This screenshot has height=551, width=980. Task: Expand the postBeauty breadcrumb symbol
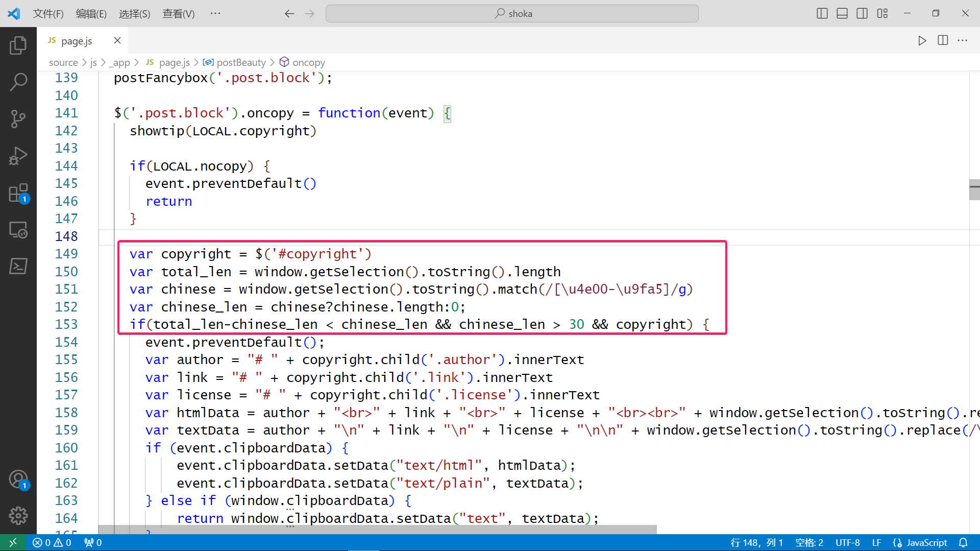click(241, 62)
